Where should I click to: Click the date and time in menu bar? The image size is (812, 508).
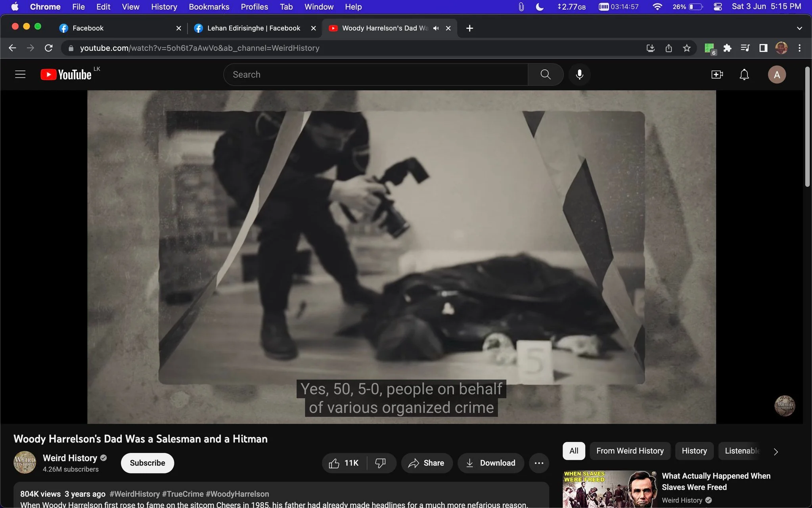(766, 7)
